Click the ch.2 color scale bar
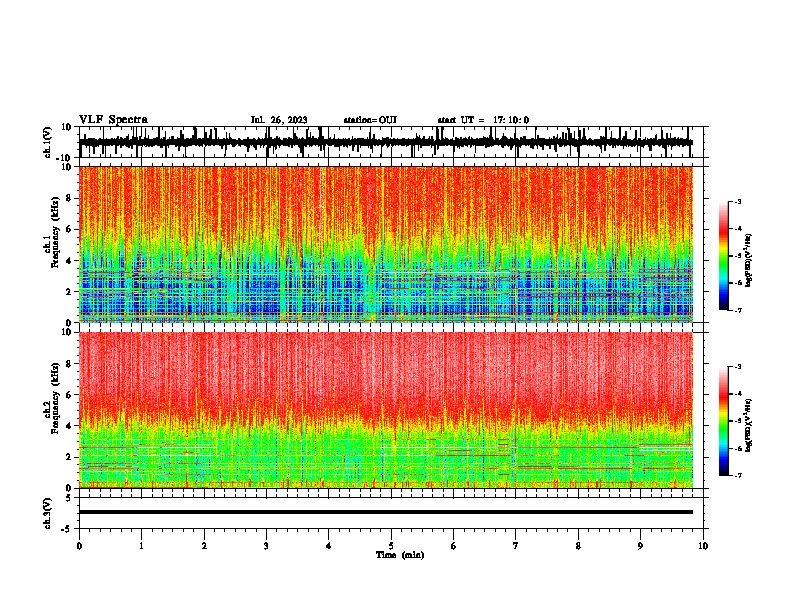Viewport: 792px width, 612px height. (724, 421)
